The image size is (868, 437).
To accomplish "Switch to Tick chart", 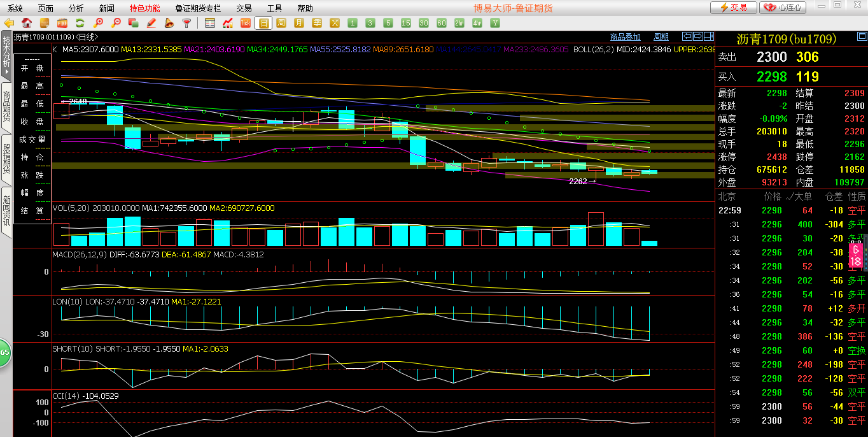I will point(246,23).
